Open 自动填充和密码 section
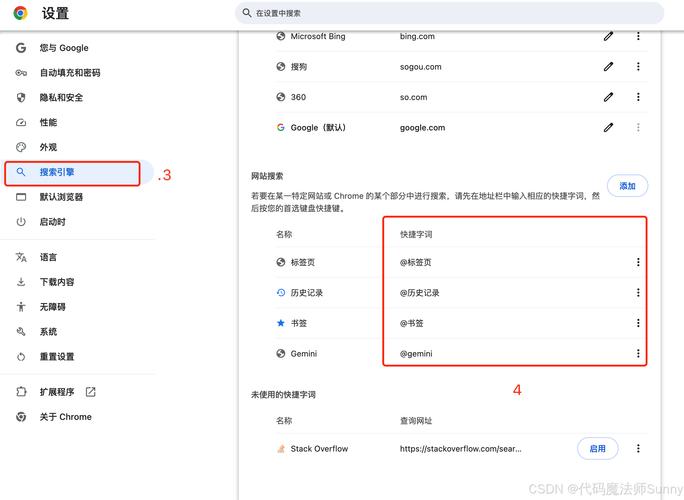 [x=70, y=72]
